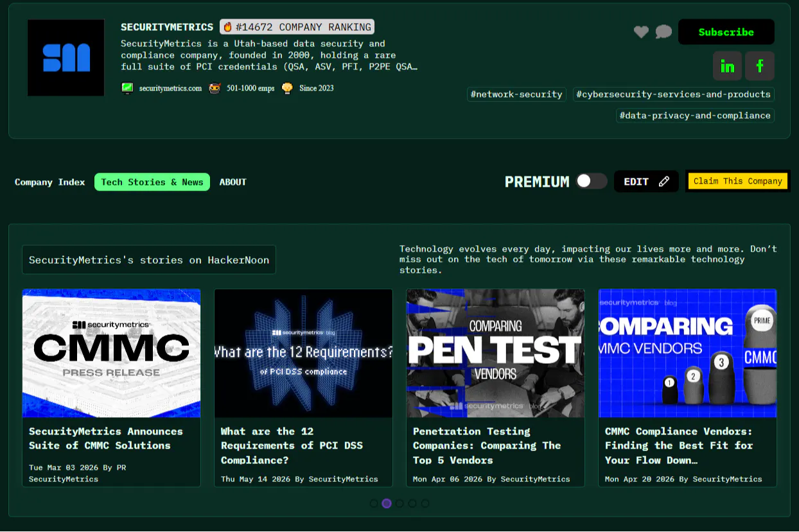Like the company with the heart icon
This screenshot has height=532, width=799.
[641, 32]
